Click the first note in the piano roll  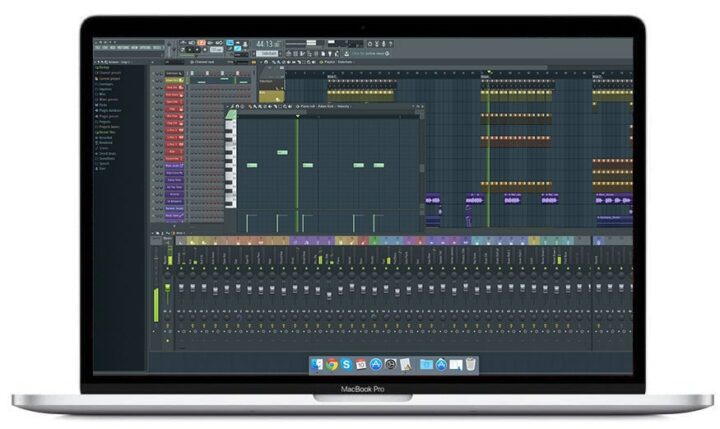tap(252, 166)
